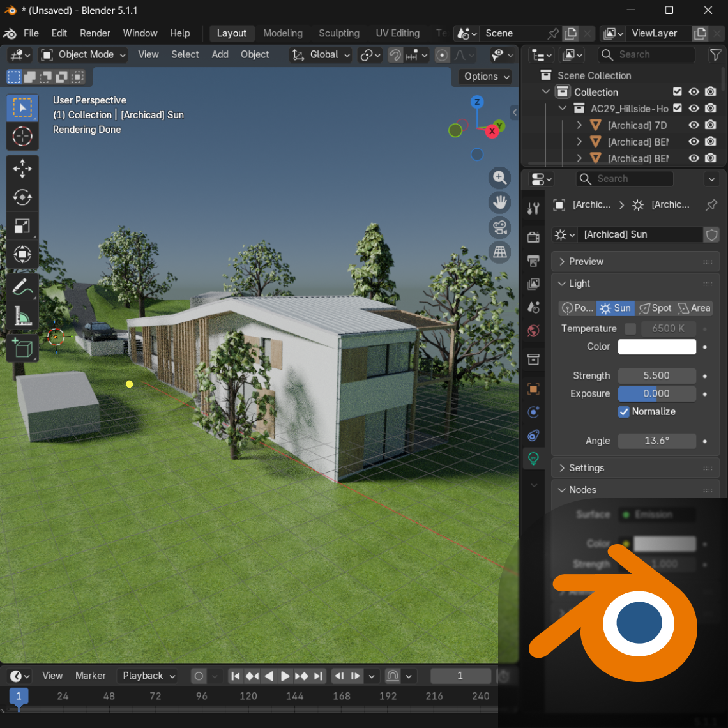Screen dimensions: 728x728
Task: Click the Zoom viewport magnifier icon
Action: coord(499,178)
